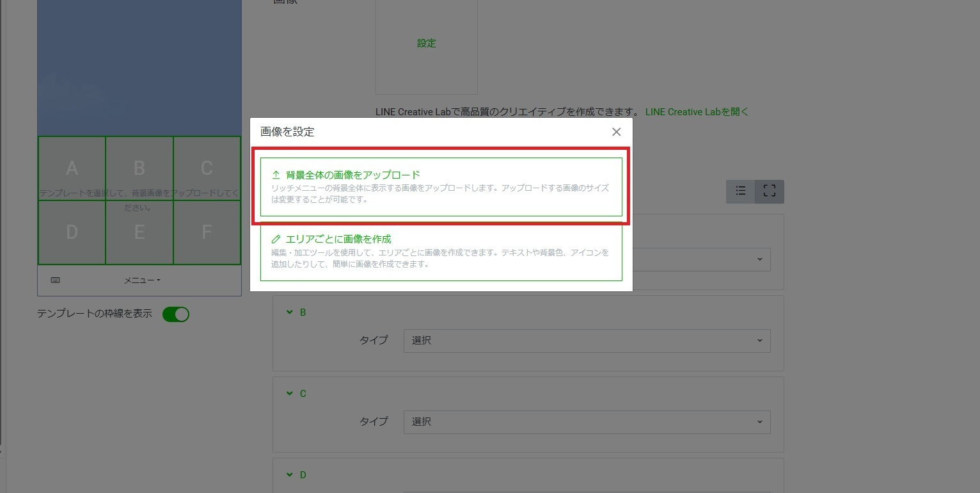Open the LINE Creative Labを開く link
The width and height of the screenshot is (980, 493).
click(x=697, y=111)
